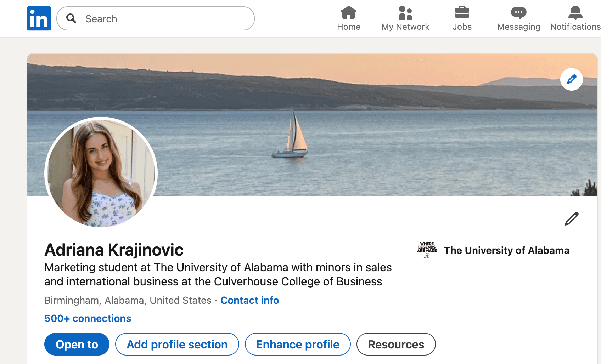Click the LinkedIn logo
This screenshot has height=364, width=601.
coord(39,18)
